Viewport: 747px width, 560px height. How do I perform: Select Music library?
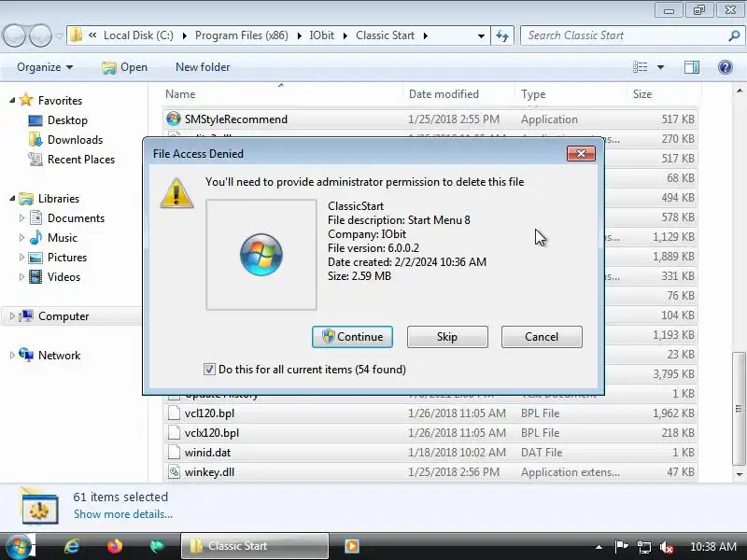pos(62,238)
